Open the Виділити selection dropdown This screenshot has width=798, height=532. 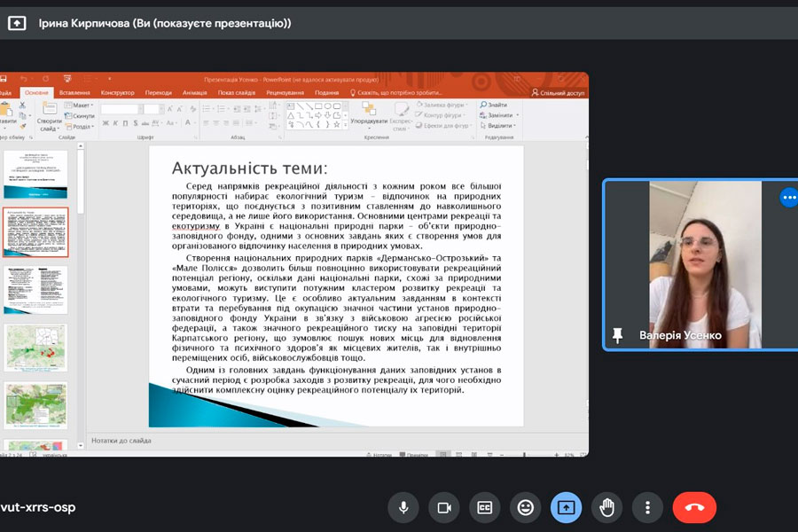point(499,126)
